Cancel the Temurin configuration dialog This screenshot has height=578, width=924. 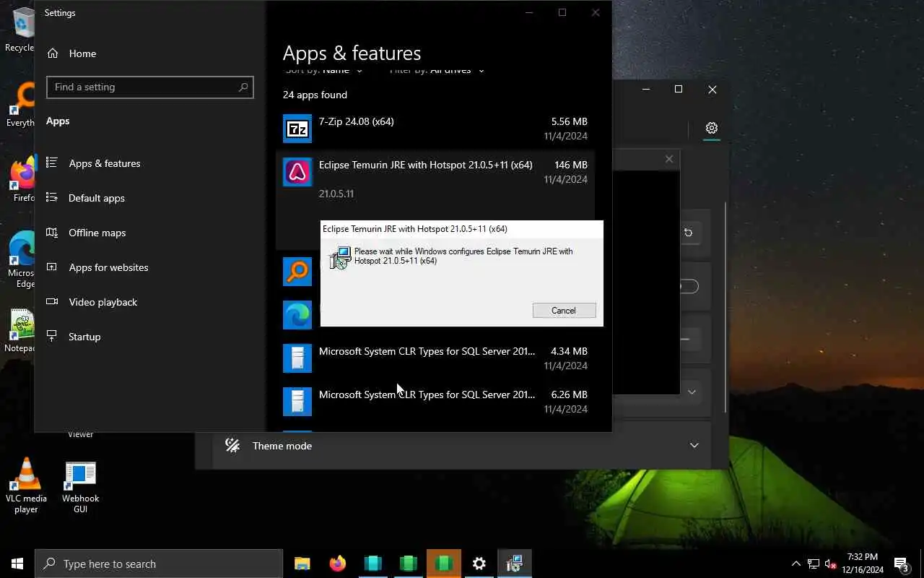coord(564,311)
